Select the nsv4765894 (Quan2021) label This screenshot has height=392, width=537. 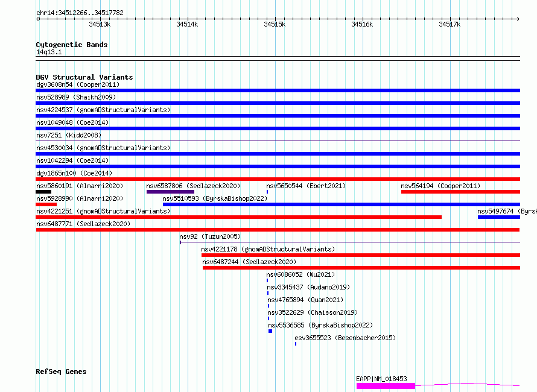[305, 300]
